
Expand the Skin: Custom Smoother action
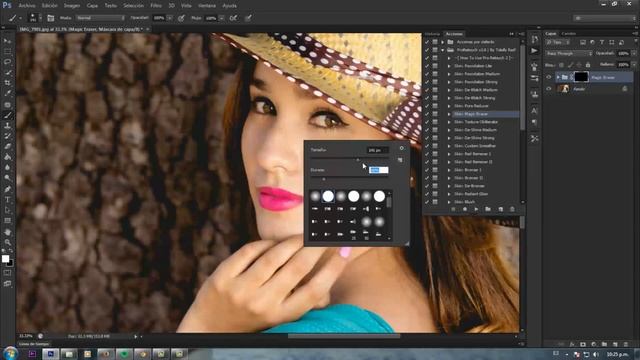pos(449,146)
